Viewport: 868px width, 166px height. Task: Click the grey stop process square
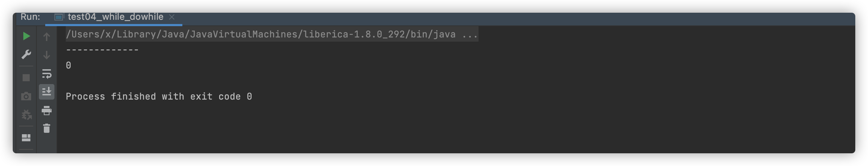point(26,78)
